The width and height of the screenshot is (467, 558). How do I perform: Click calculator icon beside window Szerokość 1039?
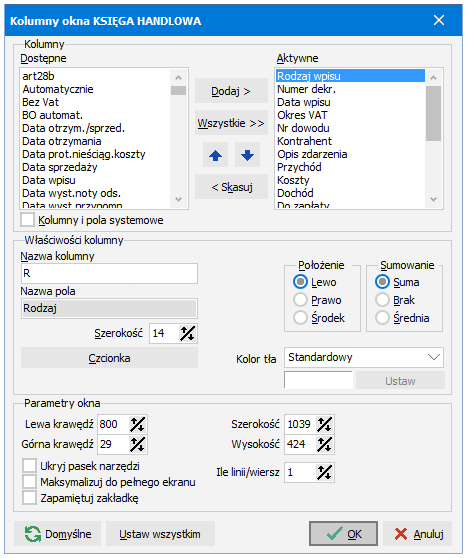[324, 424]
